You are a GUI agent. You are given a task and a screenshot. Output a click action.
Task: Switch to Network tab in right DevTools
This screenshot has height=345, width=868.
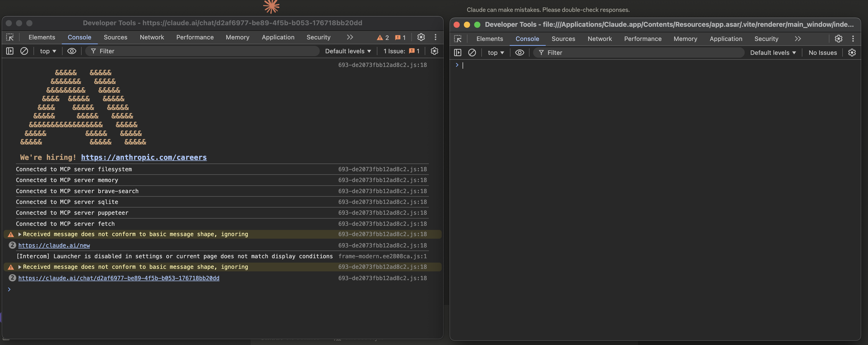(x=600, y=39)
